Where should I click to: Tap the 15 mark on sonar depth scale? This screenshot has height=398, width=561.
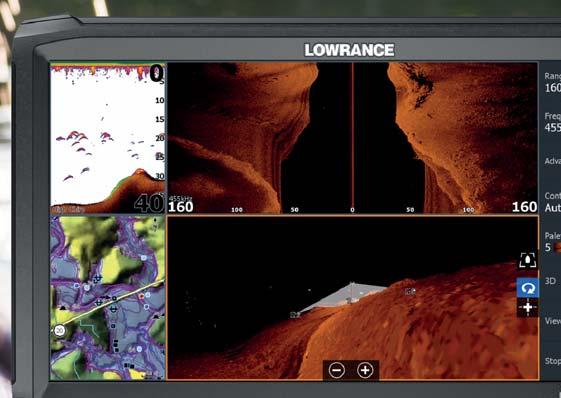click(160, 119)
